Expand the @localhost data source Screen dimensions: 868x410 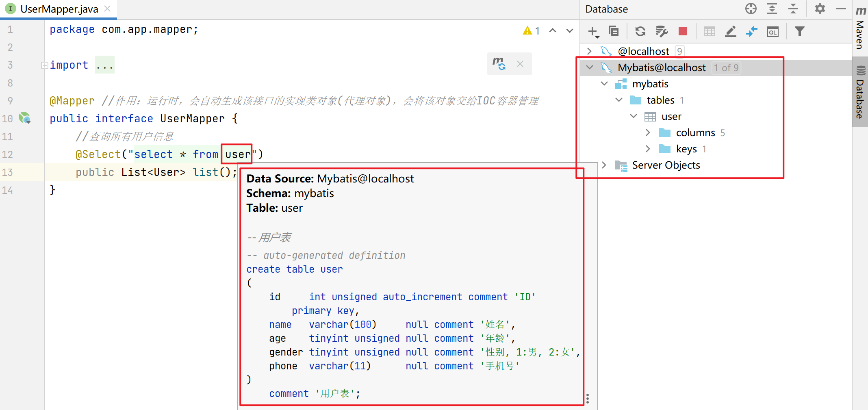(x=590, y=51)
